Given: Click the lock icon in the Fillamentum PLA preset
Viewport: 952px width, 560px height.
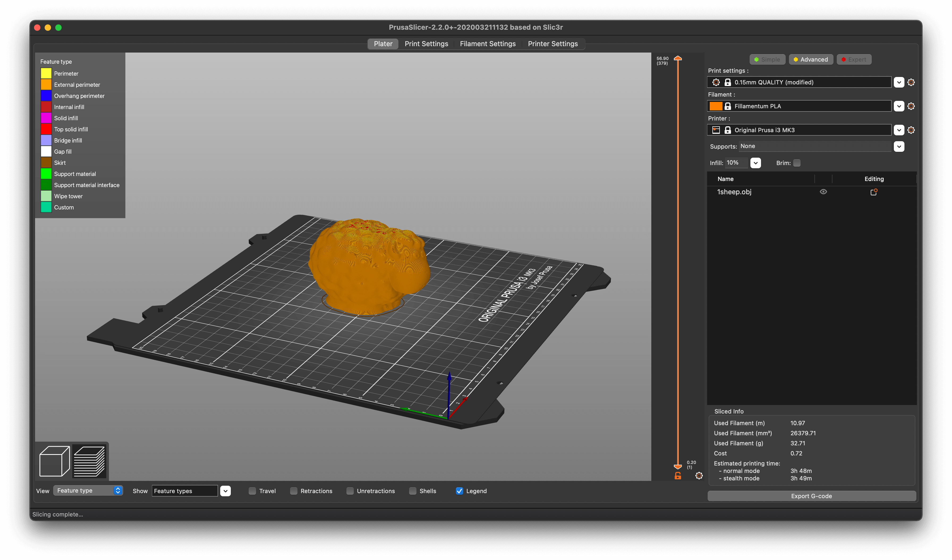Looking at the screenshot, I should (x=728, y=106).
